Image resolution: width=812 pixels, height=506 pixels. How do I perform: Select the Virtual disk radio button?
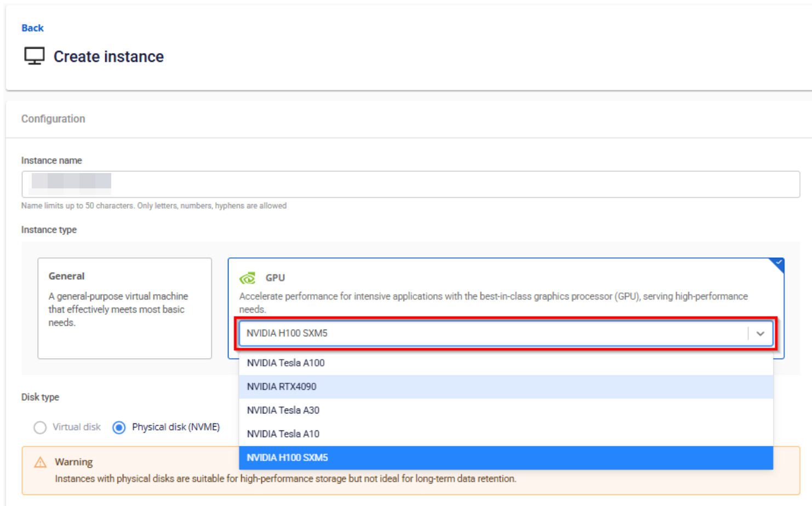click(40, 427)
